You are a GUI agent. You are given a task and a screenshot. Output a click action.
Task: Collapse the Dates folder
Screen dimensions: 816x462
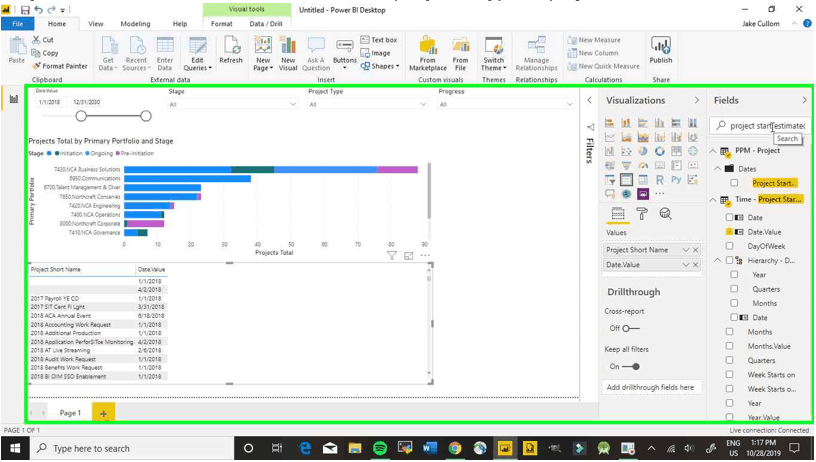pos(718,169)
